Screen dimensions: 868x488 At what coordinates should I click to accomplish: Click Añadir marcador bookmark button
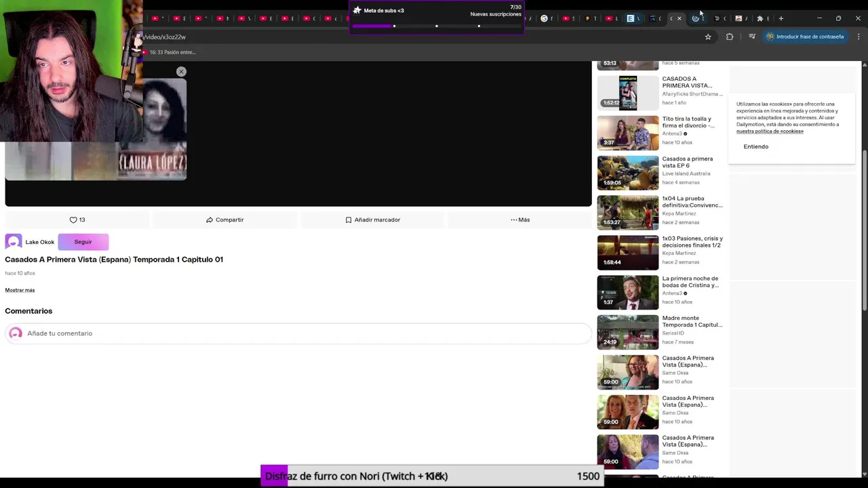pyautogui.click(x=372, y=220)
